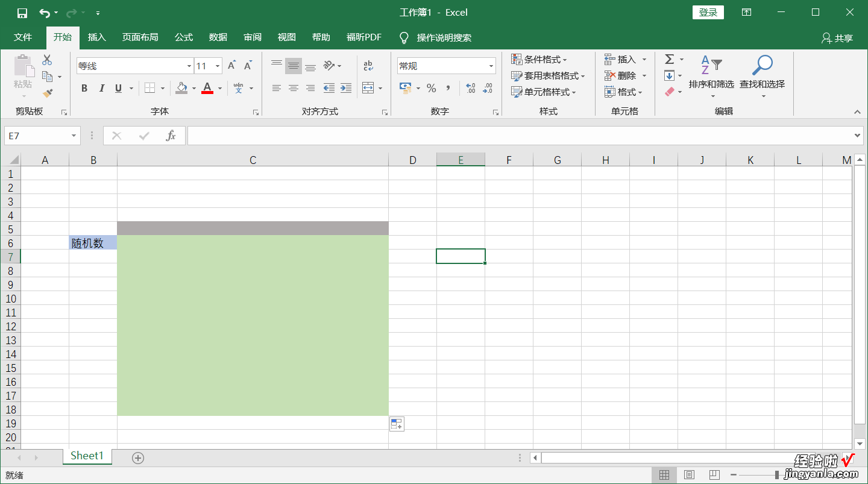Switch to Page Break Preview in status bar
Viewport: 868px width, 484px height.
click(x=714, y=475)
